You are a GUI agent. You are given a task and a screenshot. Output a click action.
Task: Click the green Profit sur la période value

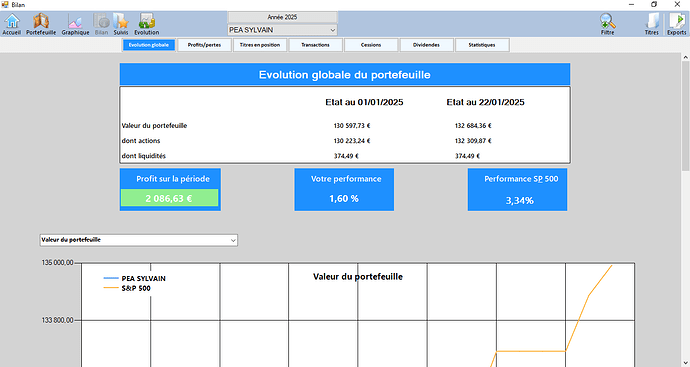[x=169, y=198]
